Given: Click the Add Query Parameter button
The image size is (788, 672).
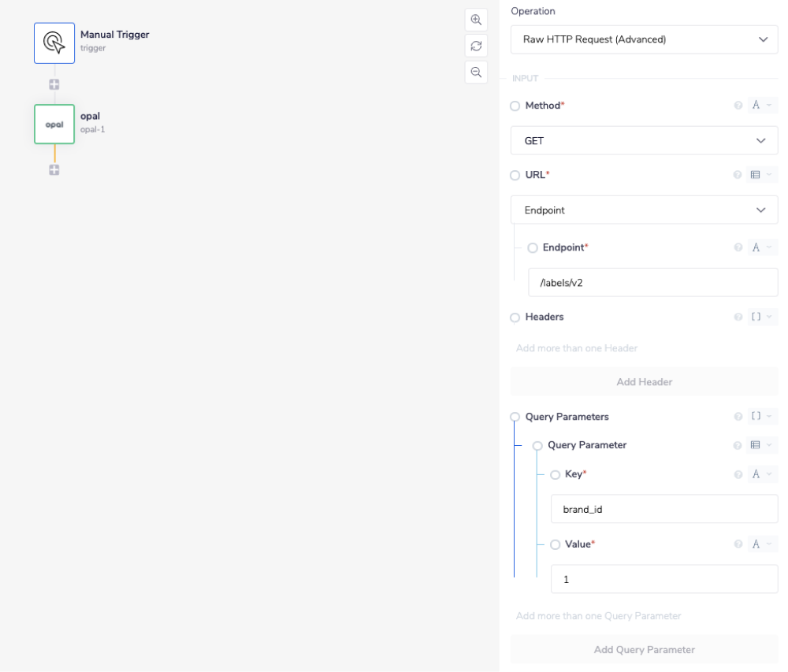Looking at the screenshot, I should point(644,650).
